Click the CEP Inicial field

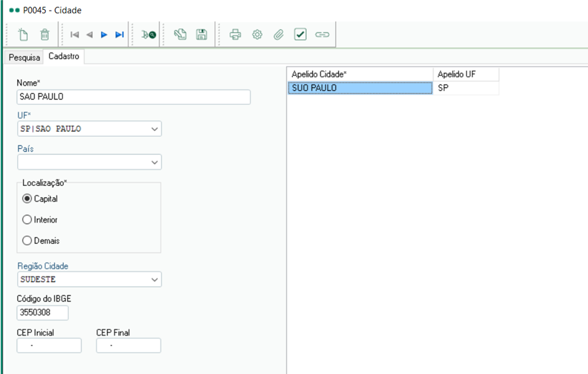click(x=49, y=345)
